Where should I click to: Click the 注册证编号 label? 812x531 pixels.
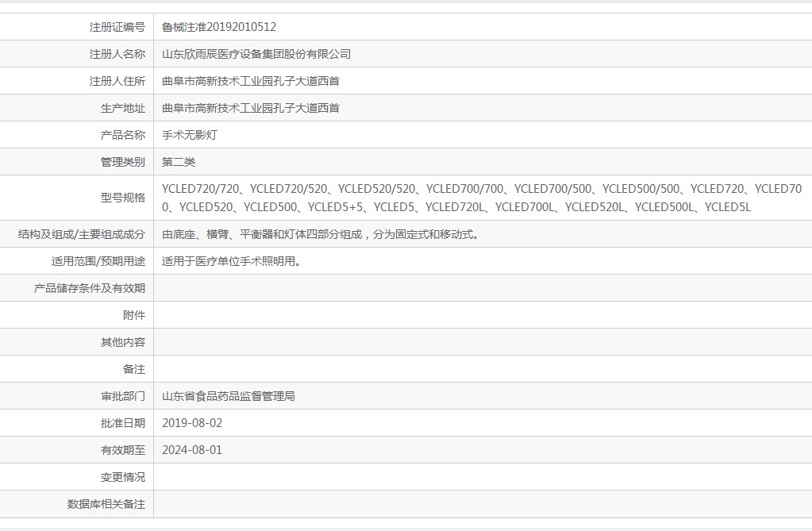click(117, 27)
